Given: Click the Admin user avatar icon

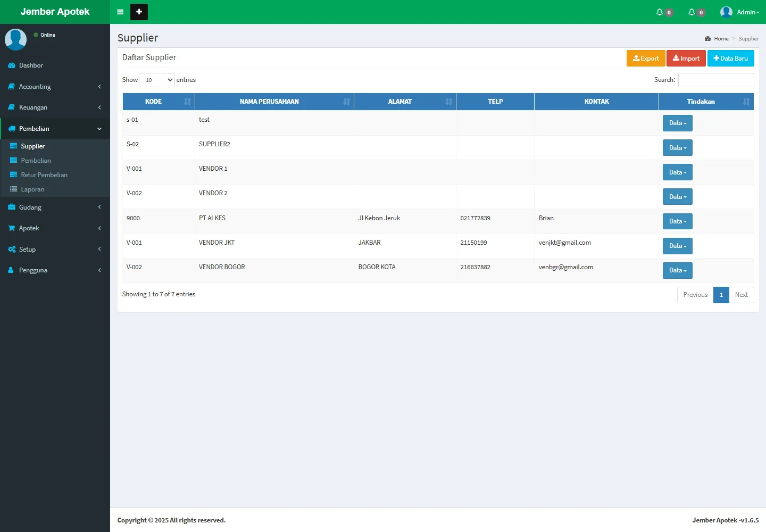Looking at the screenshot, I should [x=726, y=12].
